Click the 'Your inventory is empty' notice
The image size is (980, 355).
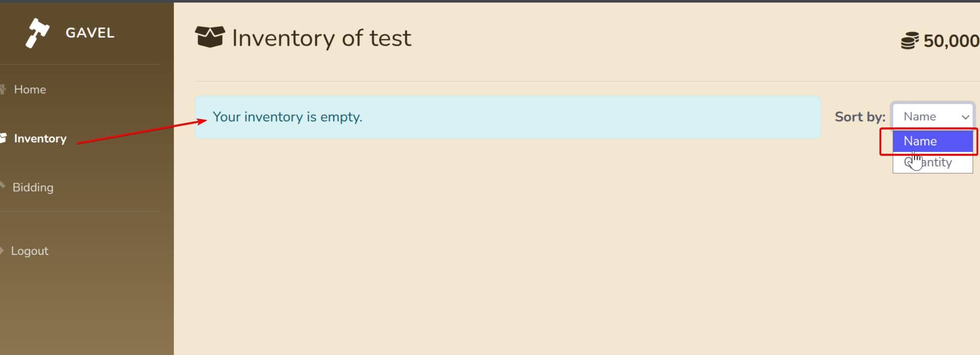(x=287, y=117)
